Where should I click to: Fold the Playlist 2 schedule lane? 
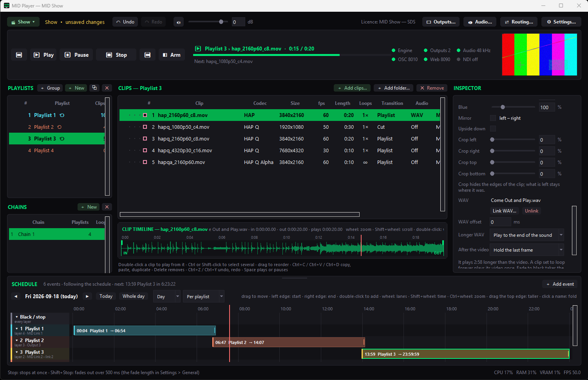pyautogui.click(x=16, y=340)
